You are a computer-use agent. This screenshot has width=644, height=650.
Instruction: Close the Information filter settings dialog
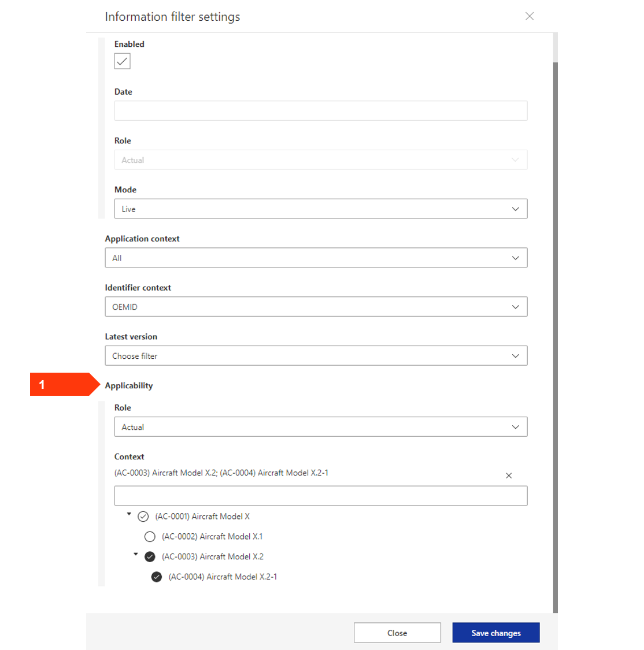click(x=530, y=16)
